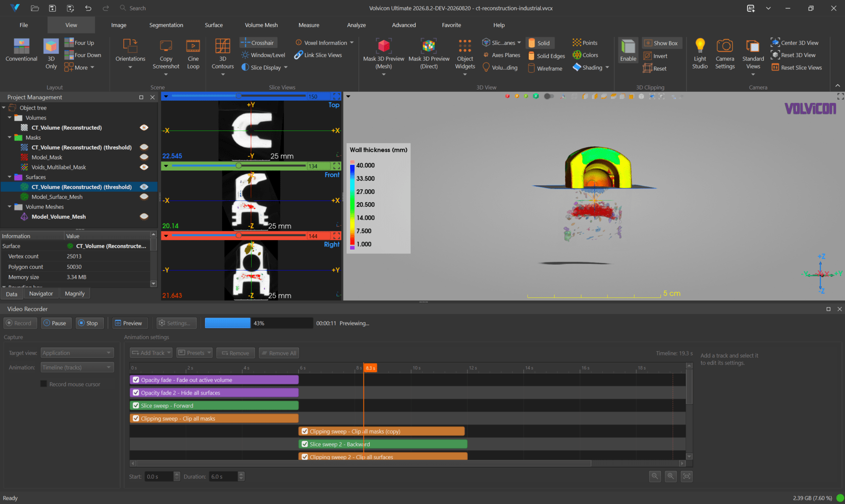Open the Object Widgets tool

coord(465,54)
